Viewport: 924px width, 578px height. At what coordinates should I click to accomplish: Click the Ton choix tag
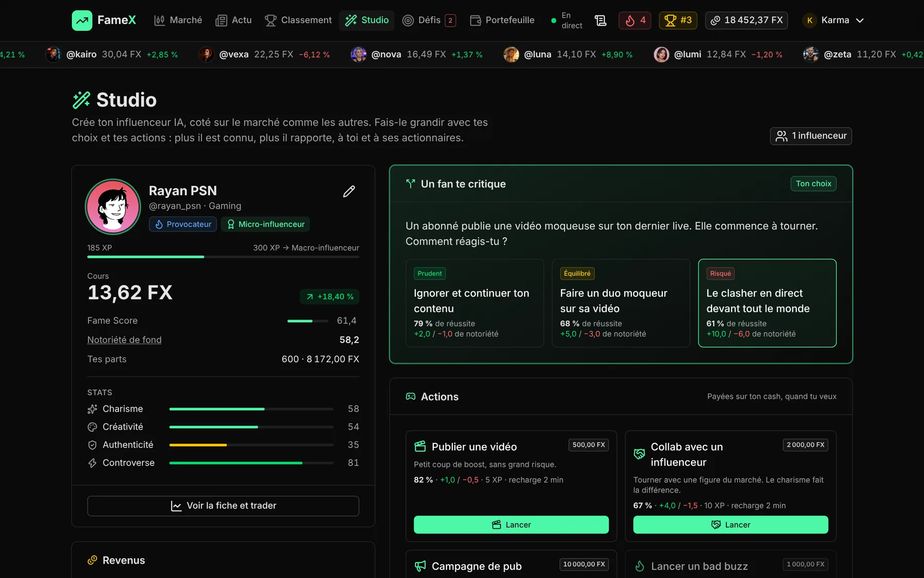[814, 184]
